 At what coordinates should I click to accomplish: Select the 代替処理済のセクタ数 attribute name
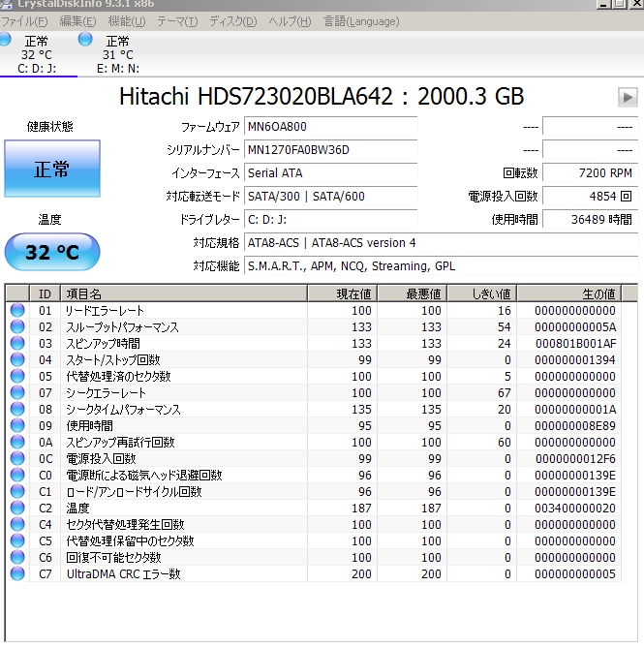[118, 377]
